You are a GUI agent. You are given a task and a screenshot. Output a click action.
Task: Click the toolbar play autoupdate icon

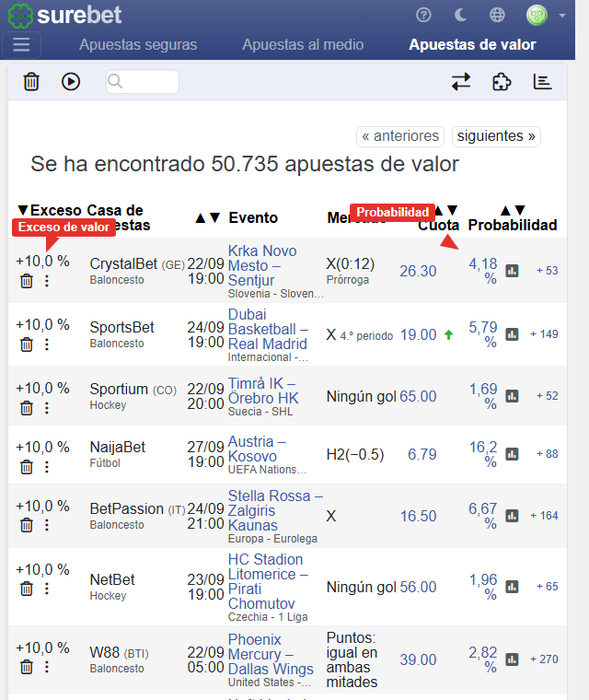(x=71, y=82)
